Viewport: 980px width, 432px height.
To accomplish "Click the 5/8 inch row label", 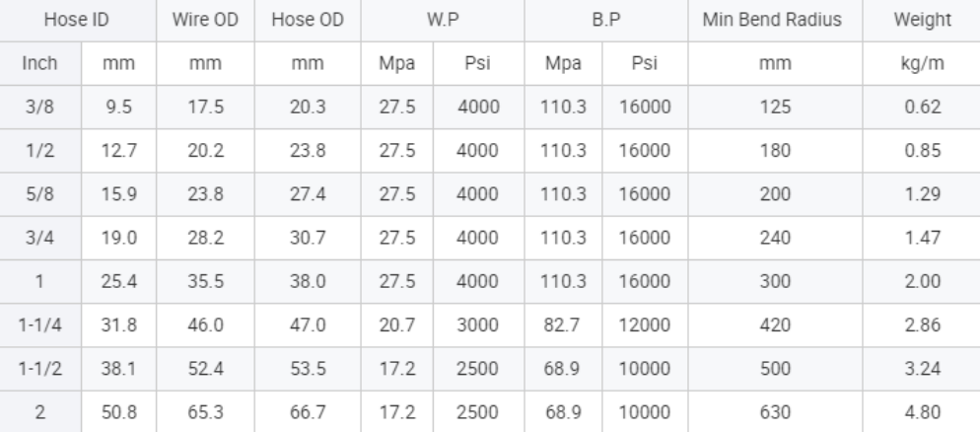I will pyautogui.click(x=40, y=193).
